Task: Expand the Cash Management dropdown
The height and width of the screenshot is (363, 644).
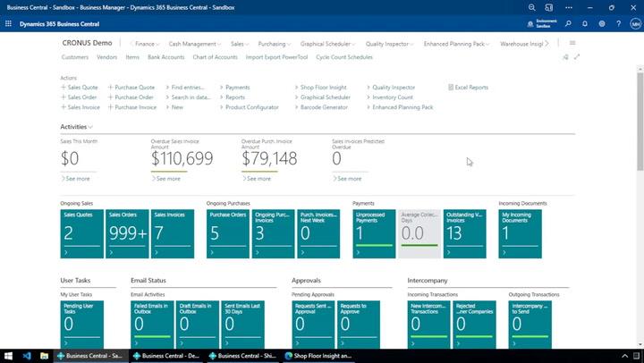Action: click(195, 43)
